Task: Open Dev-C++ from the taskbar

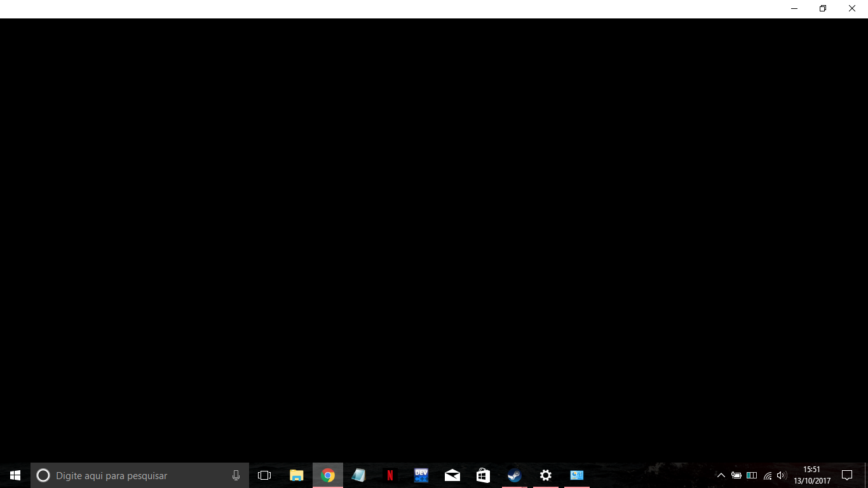Action: (x=421, y=475)
